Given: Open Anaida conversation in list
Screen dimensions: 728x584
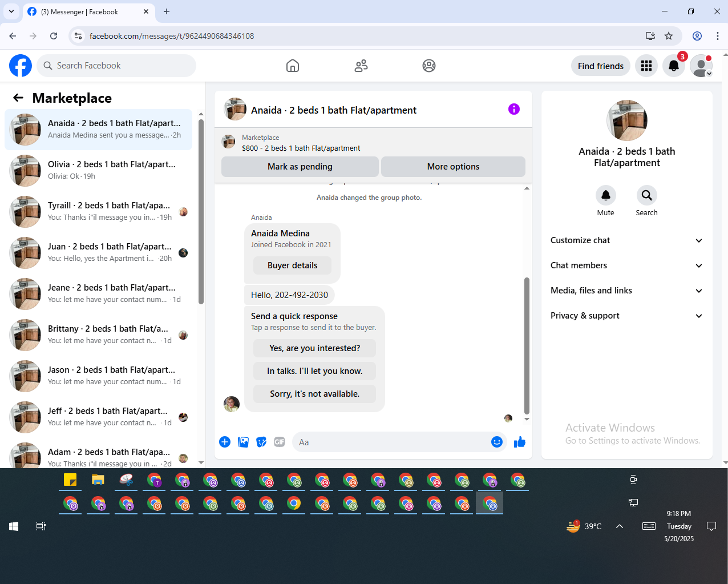Looking at the screenshot, I should tap(98, 130).
